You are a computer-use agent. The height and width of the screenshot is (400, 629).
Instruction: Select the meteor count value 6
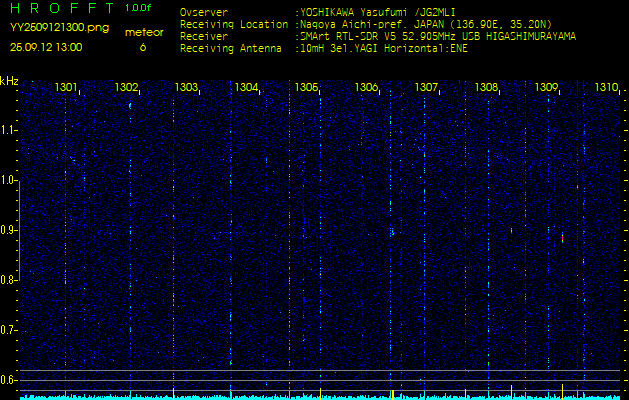tap(142, 47)
